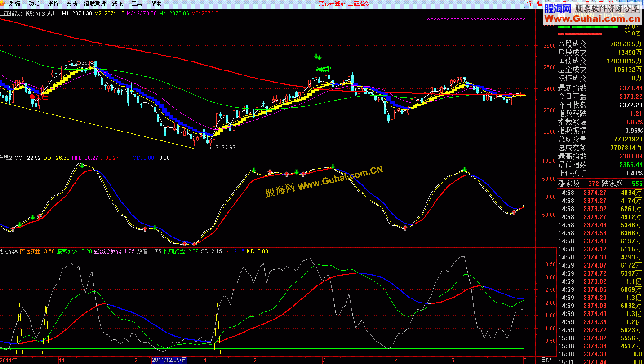Viewport: 644px width, 364px height.
Task: Click the 指数涨幅 0.05% row
Action: 600,122
